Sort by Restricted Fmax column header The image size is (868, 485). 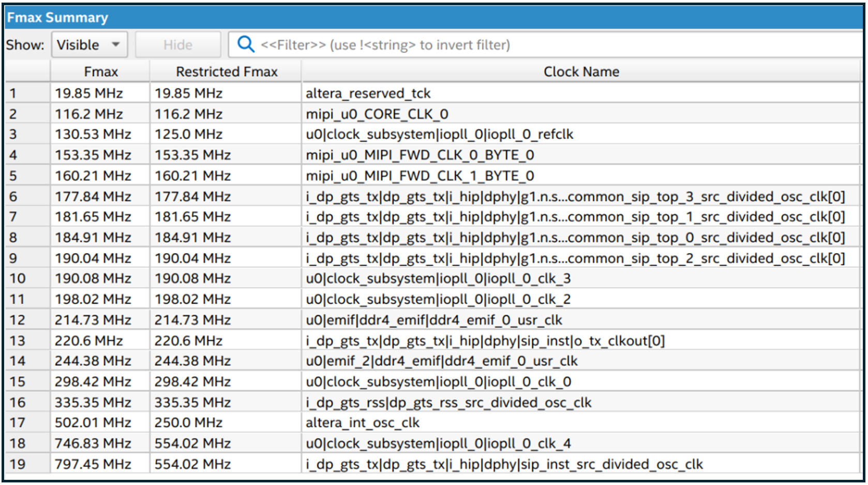(x=226, y=71)
